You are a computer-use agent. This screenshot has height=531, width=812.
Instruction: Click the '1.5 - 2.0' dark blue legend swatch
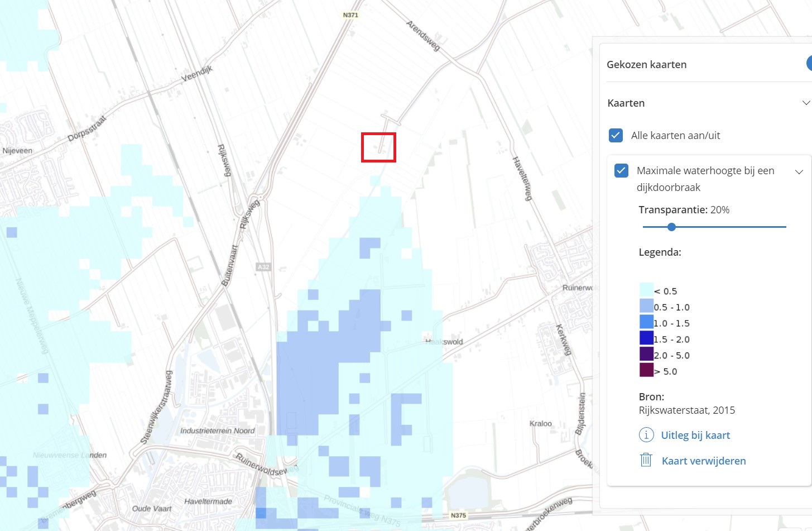coord(646,338)
